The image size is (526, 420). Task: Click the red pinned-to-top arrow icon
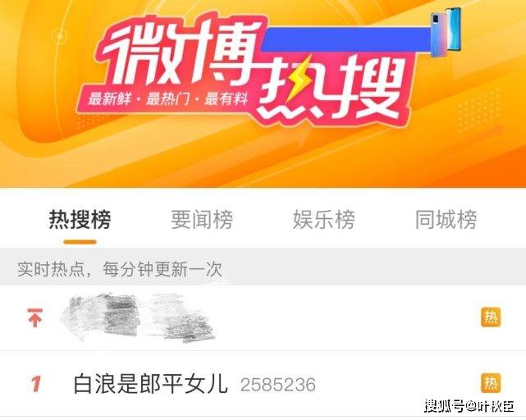coord(35,317)
